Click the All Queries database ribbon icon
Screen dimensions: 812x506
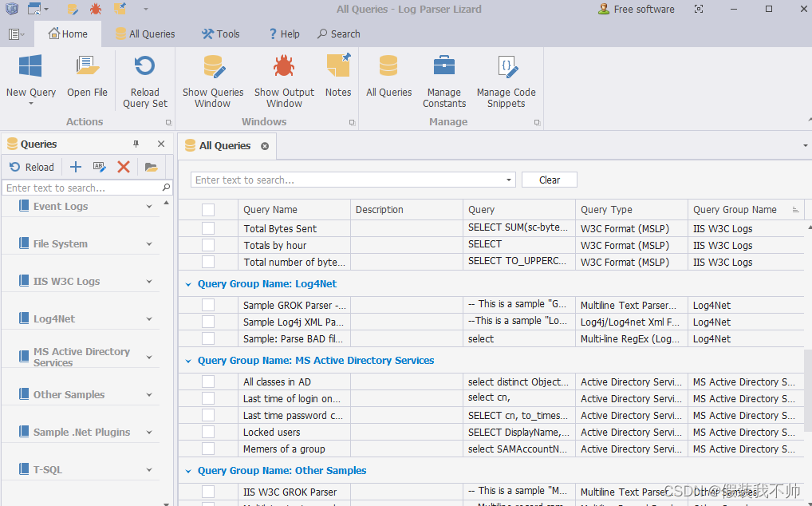pyautogui.click(x=388, y=65)
